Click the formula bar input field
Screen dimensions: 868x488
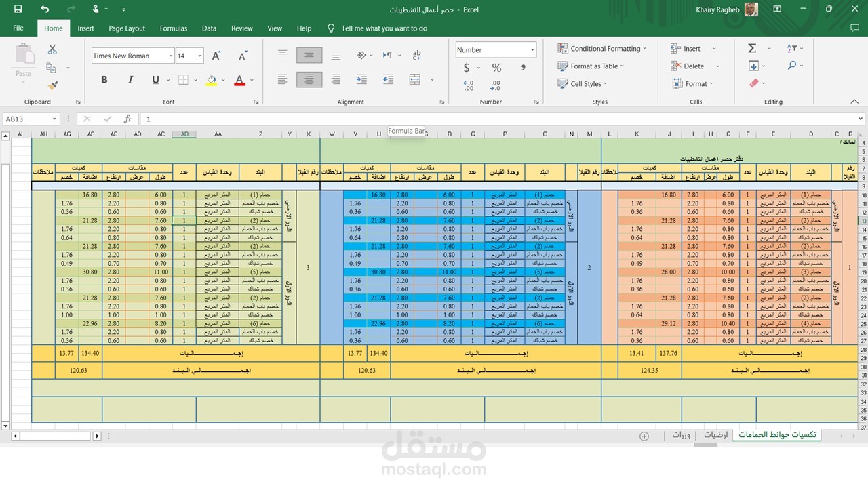tap(502, 119)
